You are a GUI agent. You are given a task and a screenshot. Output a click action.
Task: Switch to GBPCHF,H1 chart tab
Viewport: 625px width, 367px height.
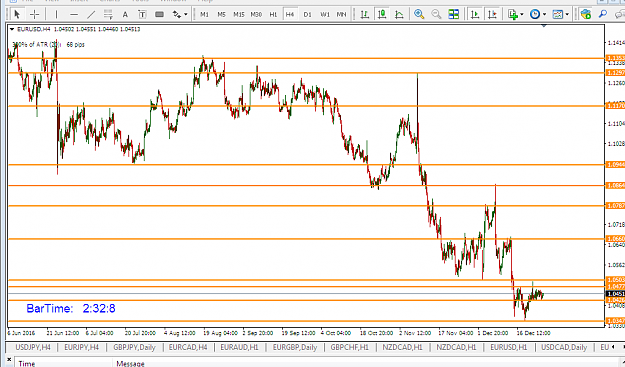point(350,347)
